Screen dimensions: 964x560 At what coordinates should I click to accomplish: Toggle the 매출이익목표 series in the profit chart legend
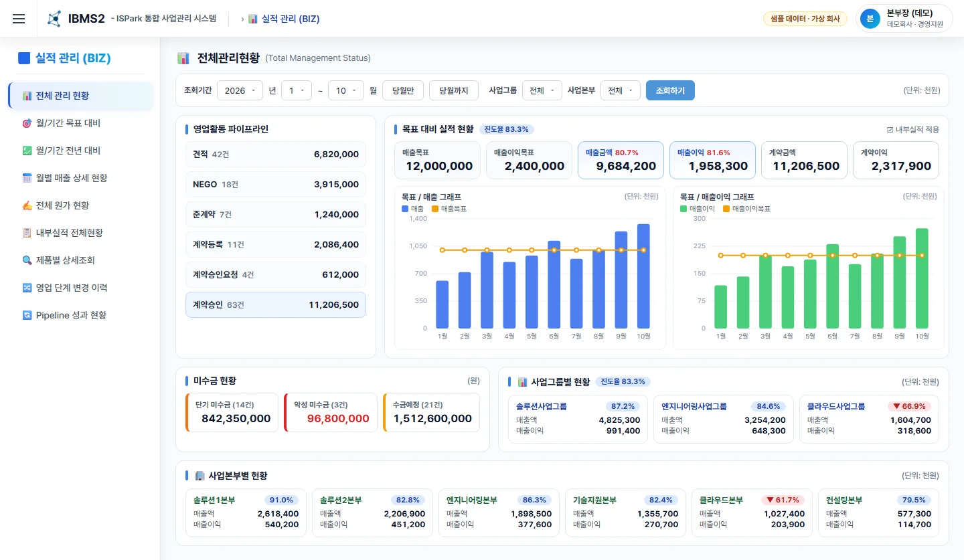pyautogui.click(x=746, y=209)
